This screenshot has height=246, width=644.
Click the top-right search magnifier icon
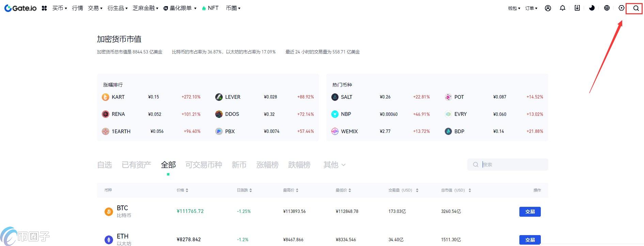coord(636,9)
